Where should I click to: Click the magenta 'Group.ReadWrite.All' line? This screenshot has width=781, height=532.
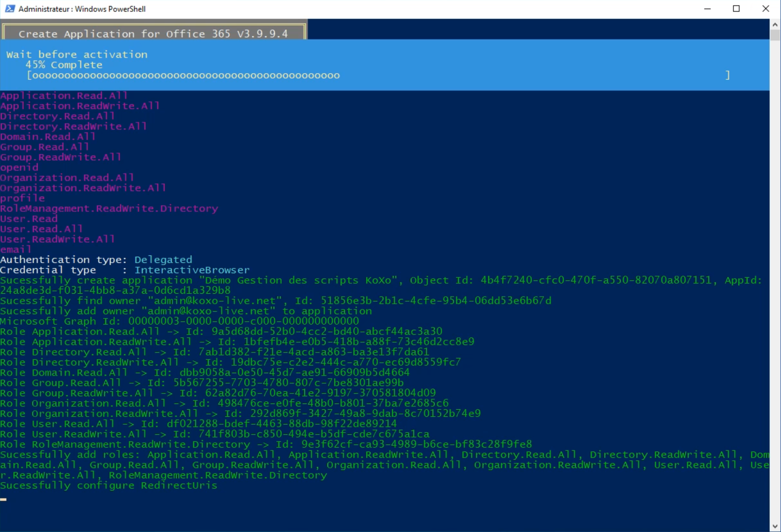61,157
